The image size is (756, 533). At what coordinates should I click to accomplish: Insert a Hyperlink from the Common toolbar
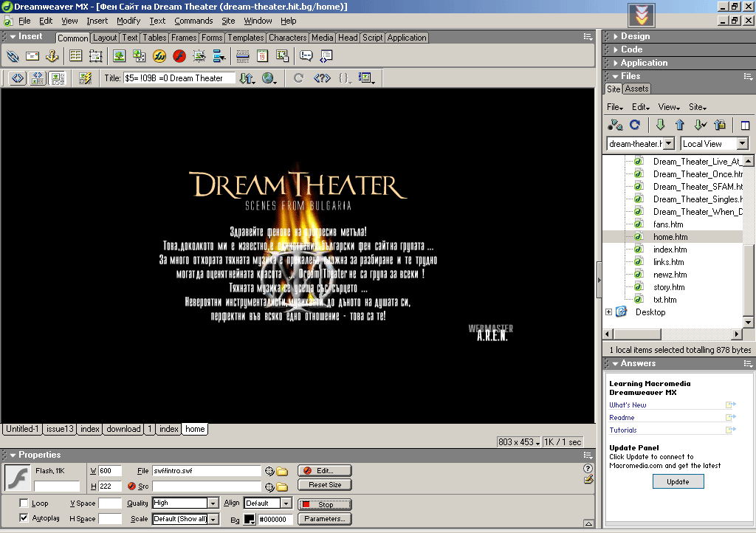[13, 56]
